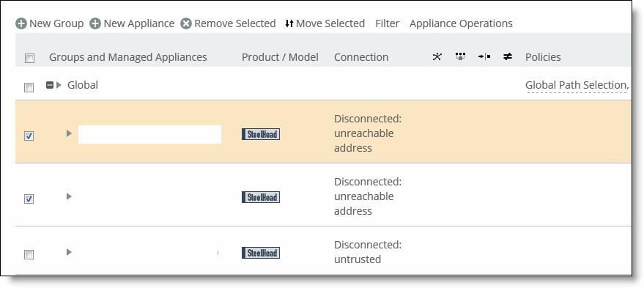Click the not-equal sign column header icon
644x288 pixels.
(508, 56)
